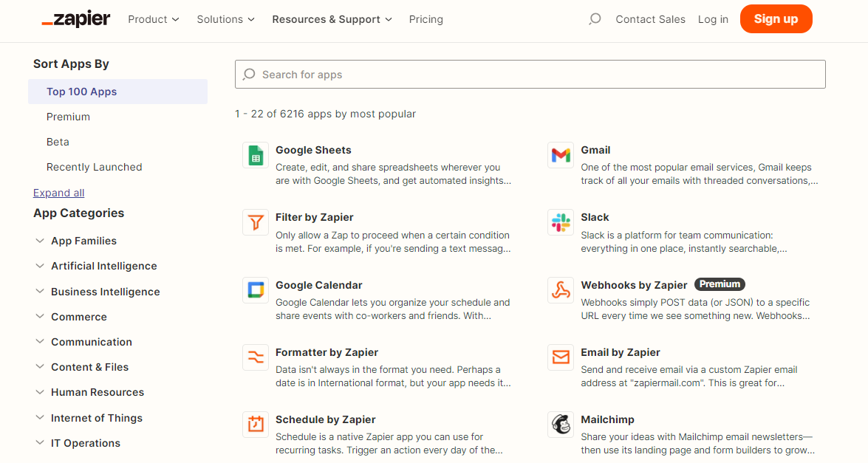
Task: Click the Premium badge on Webhooks
Action: [x=720, y=284]
